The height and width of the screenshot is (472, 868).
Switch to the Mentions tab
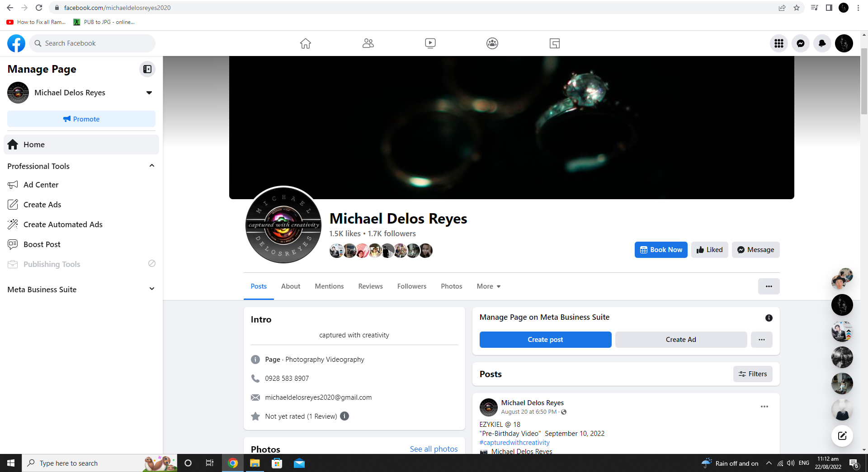pyautogui.click(x=329, y=286)
